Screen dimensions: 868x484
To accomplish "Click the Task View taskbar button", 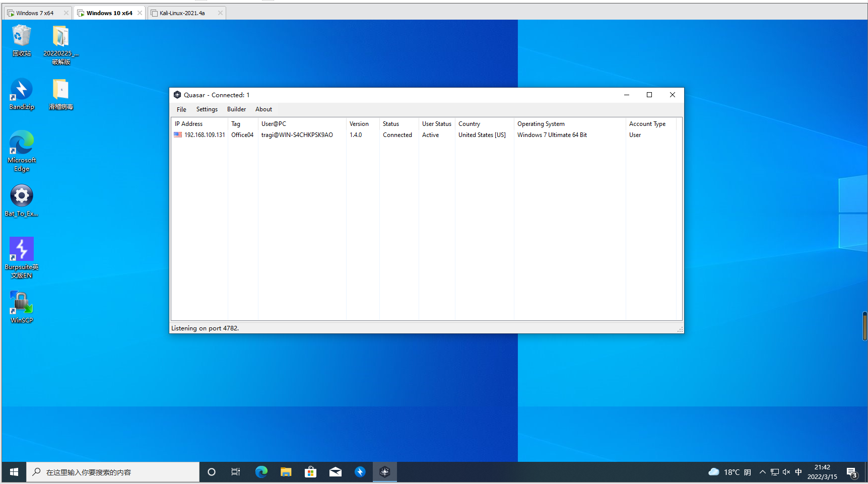I will [235, 472].
